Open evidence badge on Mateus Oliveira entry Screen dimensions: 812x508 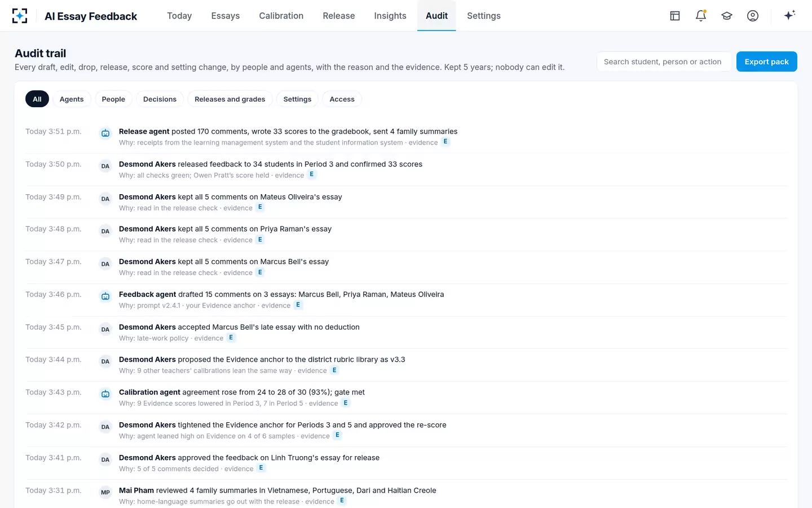pyautogui.click(x=260, y=207)
